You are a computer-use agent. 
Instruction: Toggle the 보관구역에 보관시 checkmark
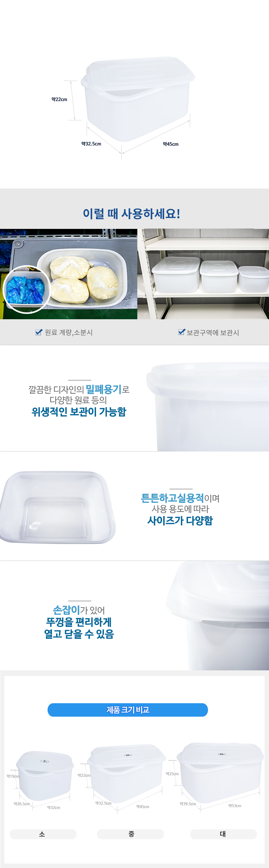click(x=182, y=332)
